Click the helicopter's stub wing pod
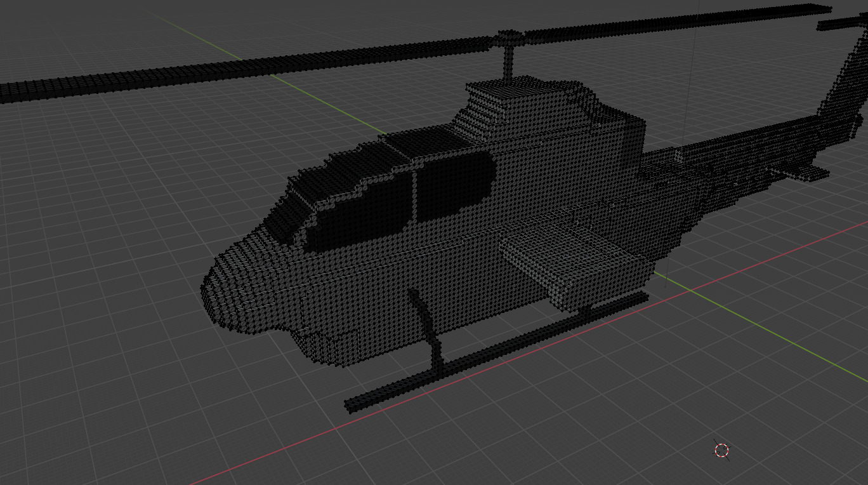Screen dimensions: 868x485 (x=575, y=265)
